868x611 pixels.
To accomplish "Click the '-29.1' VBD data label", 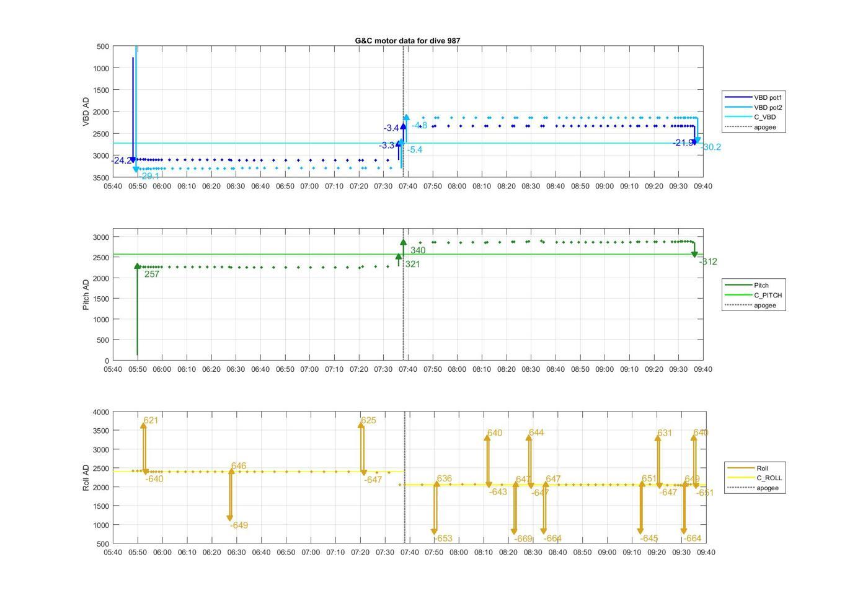I will (x=149, y=176).
